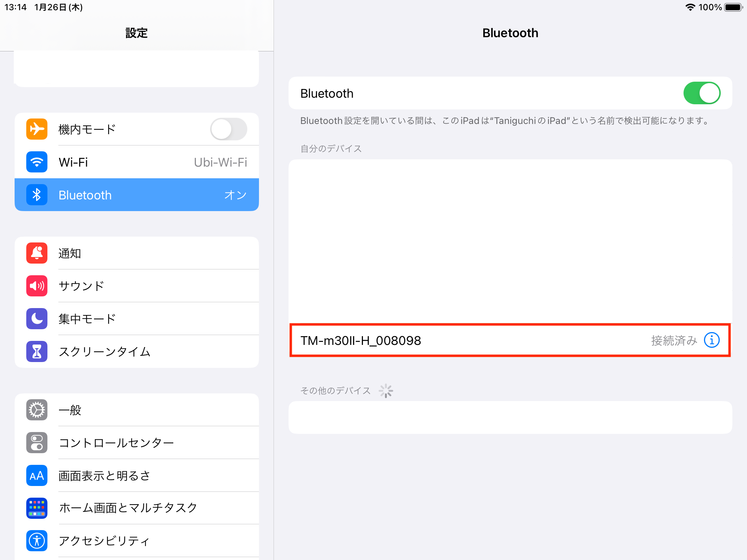Tap the 自分のデバイス section header
The width and height of the screenshot is (747, 560).
click(331, 148)
